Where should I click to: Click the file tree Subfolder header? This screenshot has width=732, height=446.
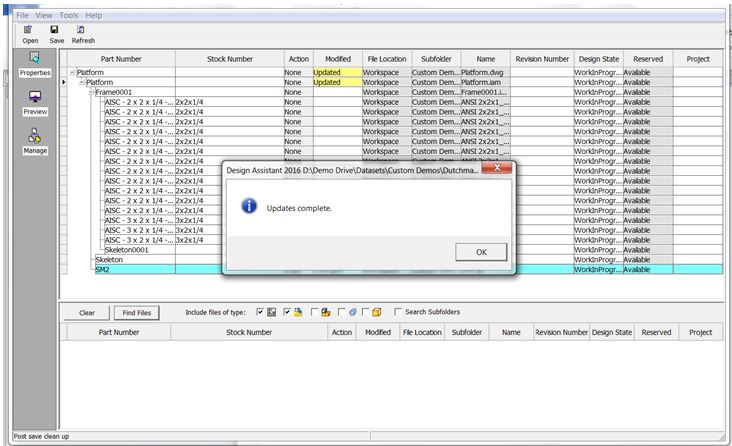(436, 59)
